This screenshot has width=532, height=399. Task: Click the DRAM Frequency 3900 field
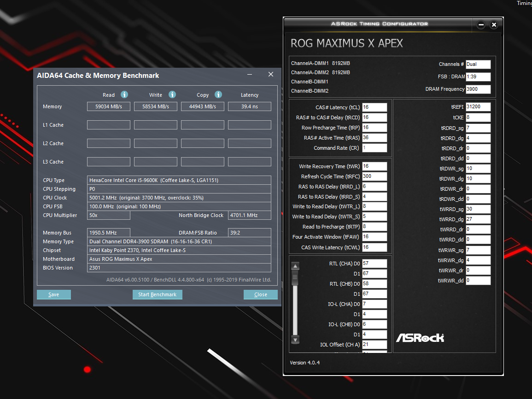point(478,89)
